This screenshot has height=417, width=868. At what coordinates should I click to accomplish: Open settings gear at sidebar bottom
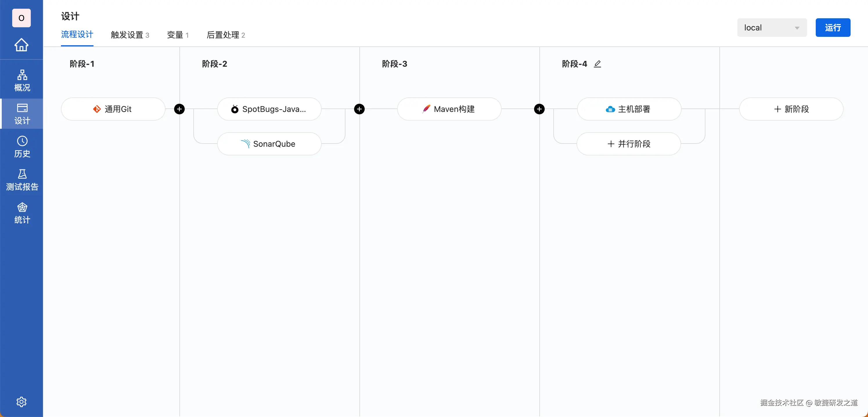tap(21, 402)
